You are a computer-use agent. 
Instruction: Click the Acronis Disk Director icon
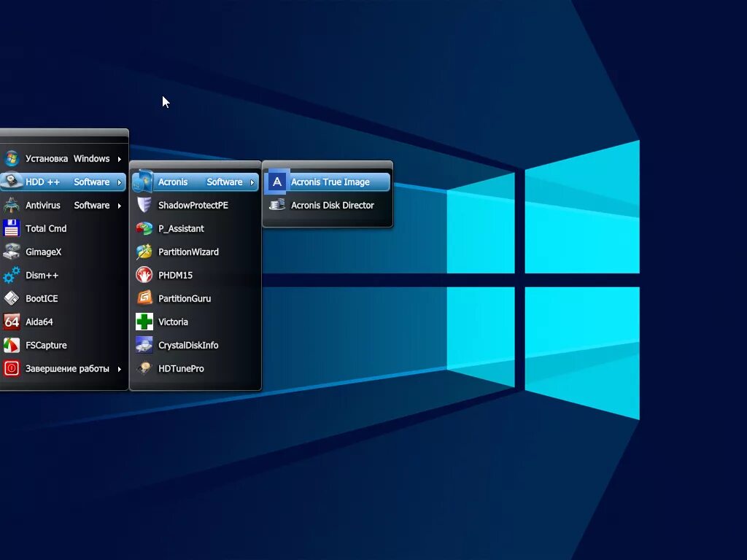click(276, 205)
